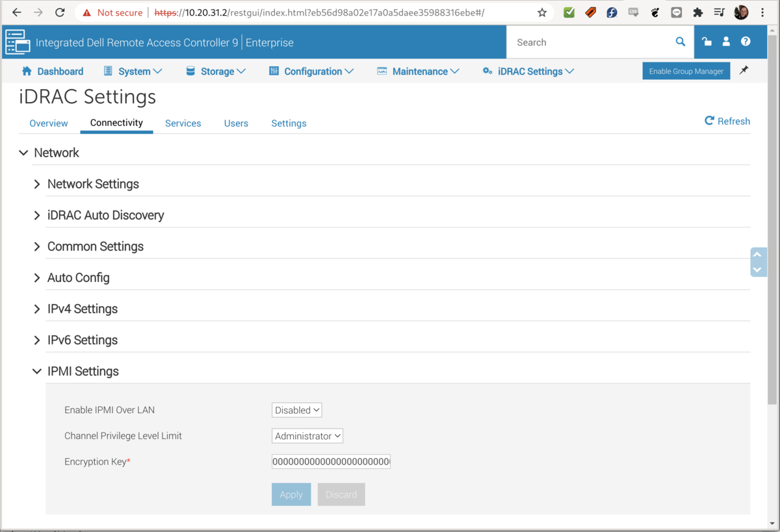Open the help question mark icon
The width and height of the screenshot is (780, 532).
[x=746, y=42]
